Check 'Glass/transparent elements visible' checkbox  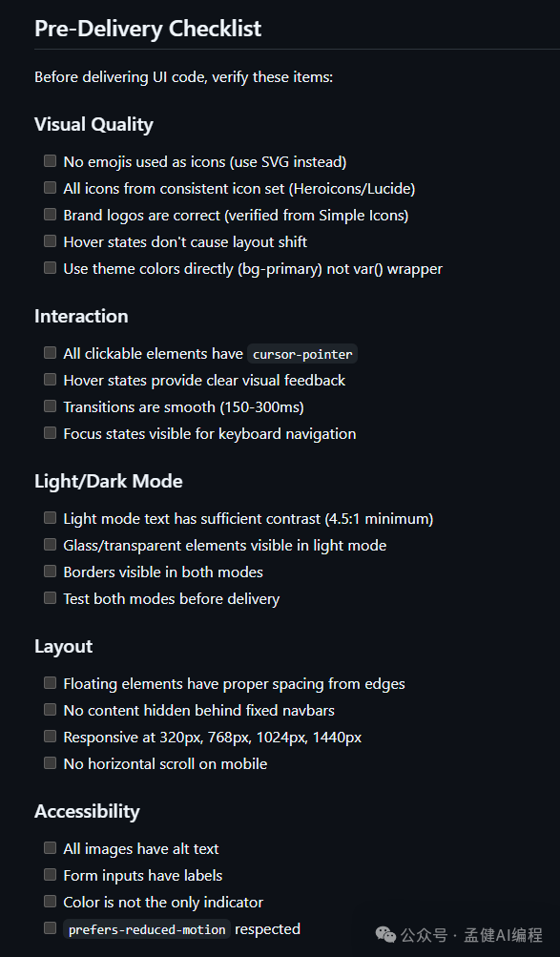[x=50, y=545]
